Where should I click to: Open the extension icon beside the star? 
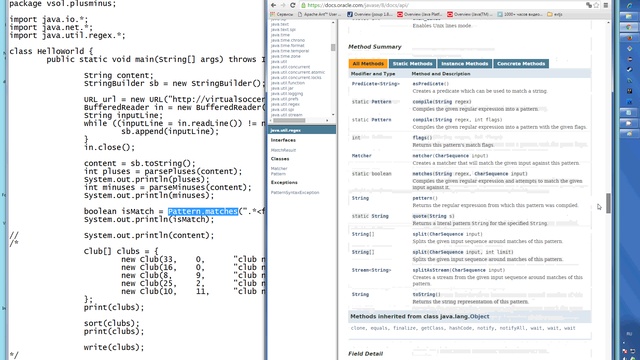(x=589, y=5)
